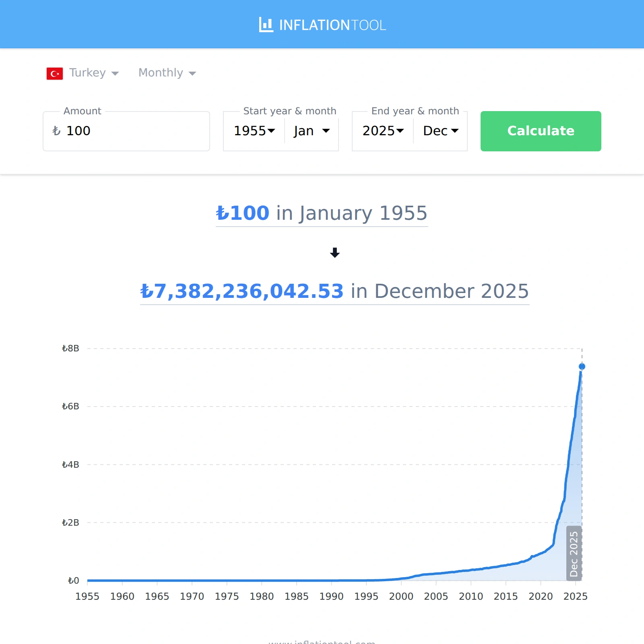This screenshot has width=644, height=644.
Task: Click the Dec 2025 chart marker label
Action: tap(574, 553)
